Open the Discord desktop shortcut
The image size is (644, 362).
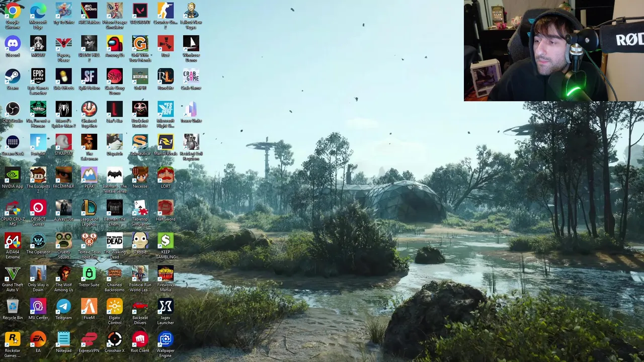pos(13,44)
